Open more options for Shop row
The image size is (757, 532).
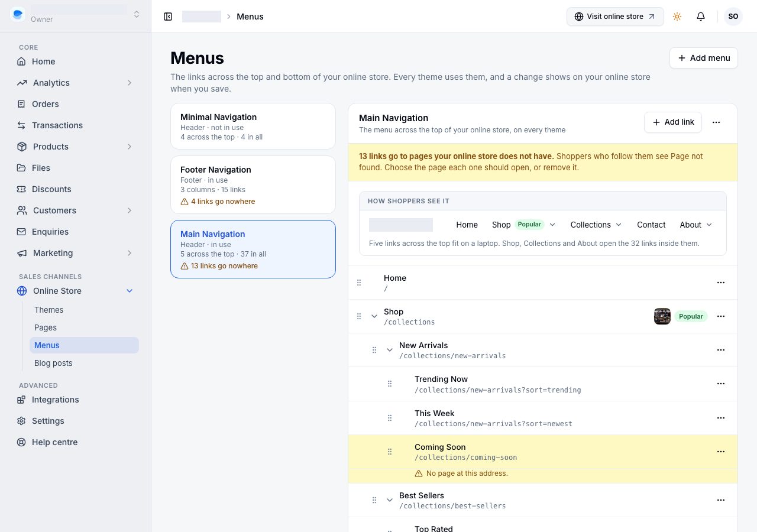721,316
